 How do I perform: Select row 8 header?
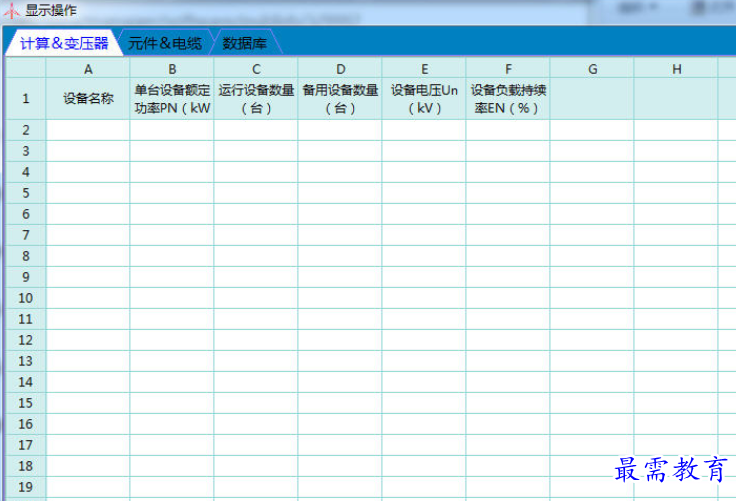click(26, 256)
